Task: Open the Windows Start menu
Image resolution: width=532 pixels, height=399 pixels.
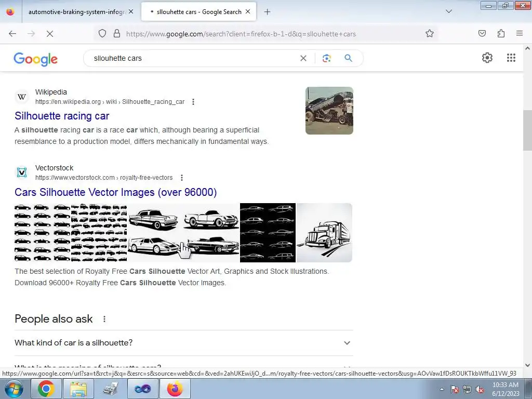Action: 14,389
